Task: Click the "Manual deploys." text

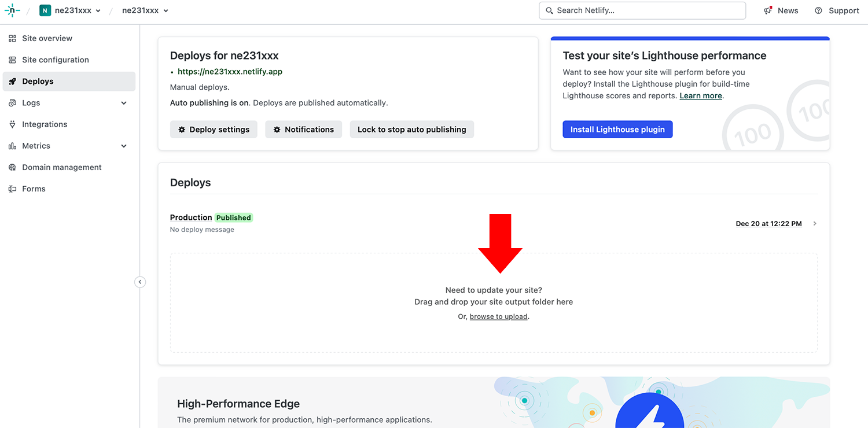Action: [200, 87]
